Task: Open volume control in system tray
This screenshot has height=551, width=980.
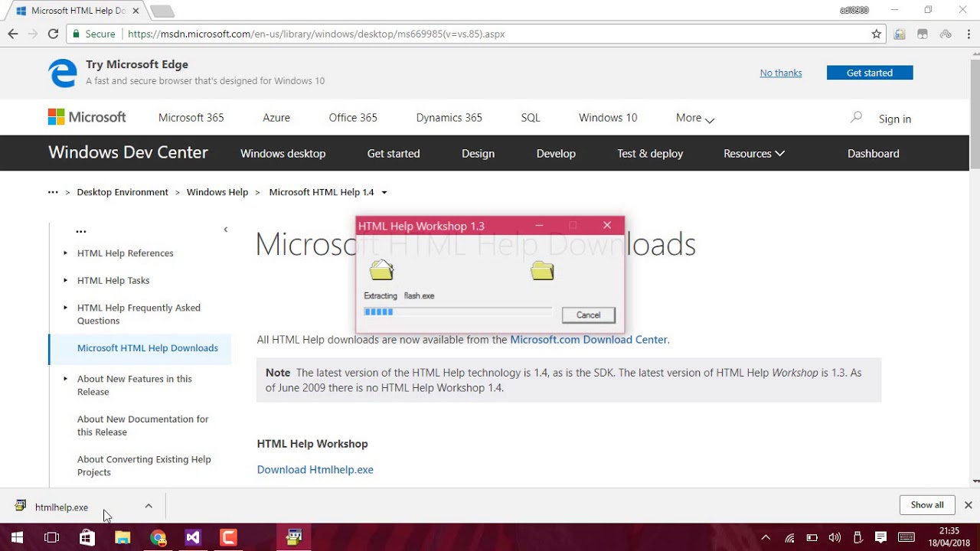Action: (x=835, y=537)
